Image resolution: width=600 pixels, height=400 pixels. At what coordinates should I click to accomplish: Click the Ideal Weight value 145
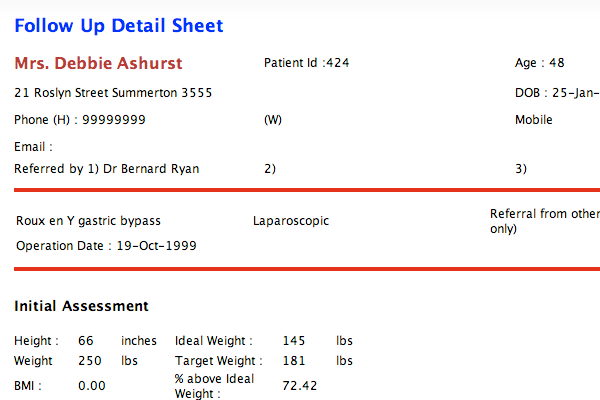pos(294,341)
